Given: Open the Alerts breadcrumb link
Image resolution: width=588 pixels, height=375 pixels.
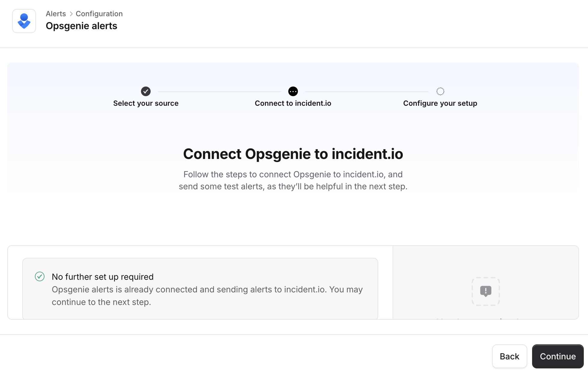Looking at the screenshot, I should (x=56, y=14).
